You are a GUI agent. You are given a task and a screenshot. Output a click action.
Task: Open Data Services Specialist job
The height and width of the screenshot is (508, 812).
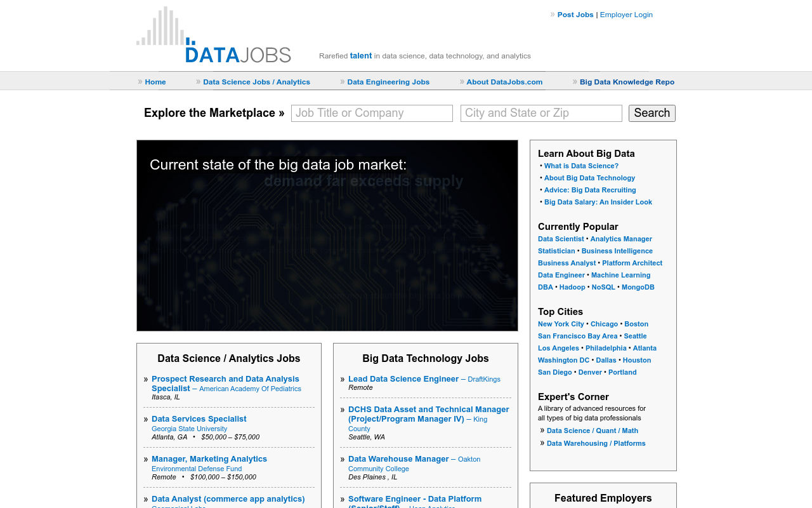tap(199, 419)
